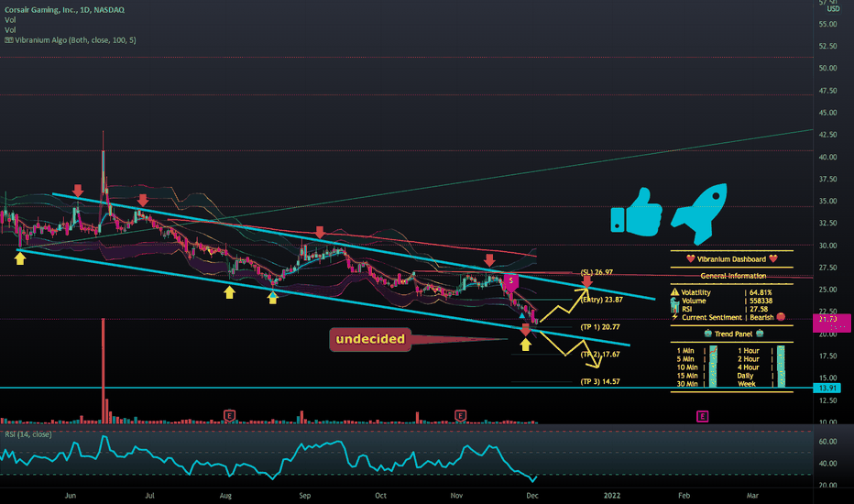The width and height of the screenshot is (854, 504).
Task: Click the magenta current price tag 21.73
Action: [832, 323]
